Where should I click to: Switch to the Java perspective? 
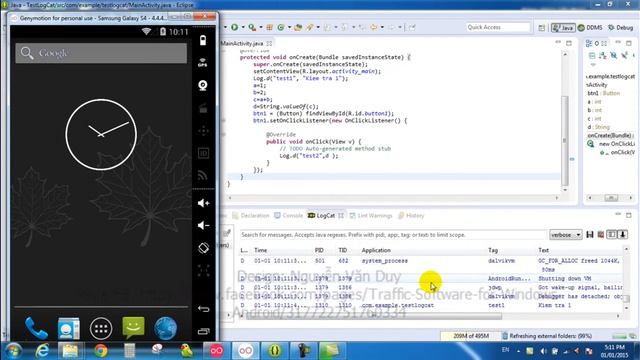(563, 28)
